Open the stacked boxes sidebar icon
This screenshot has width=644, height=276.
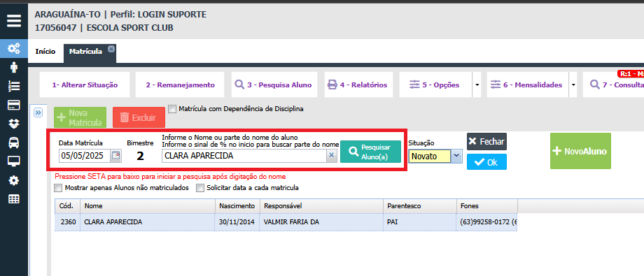[13, 124]
